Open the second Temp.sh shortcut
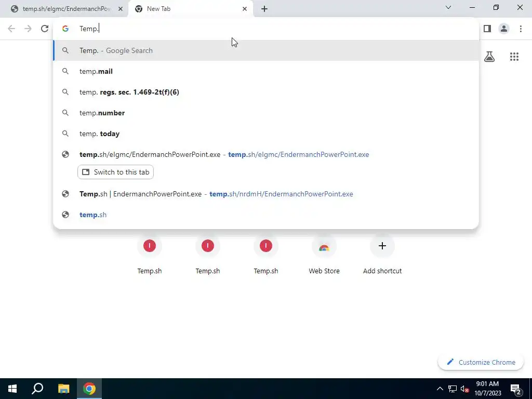532x399 pixels. coord(208,254)
